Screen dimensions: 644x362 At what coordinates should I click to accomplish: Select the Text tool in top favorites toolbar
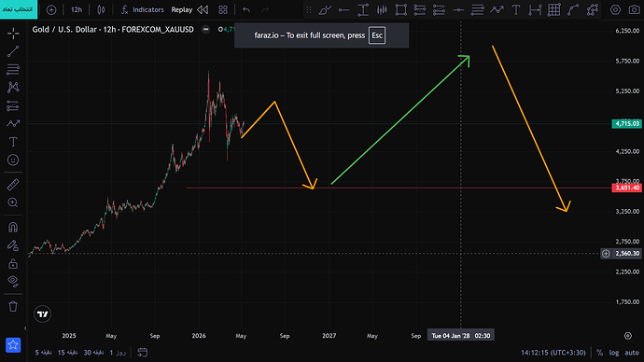pyautogui.click(x=516, y=10)
